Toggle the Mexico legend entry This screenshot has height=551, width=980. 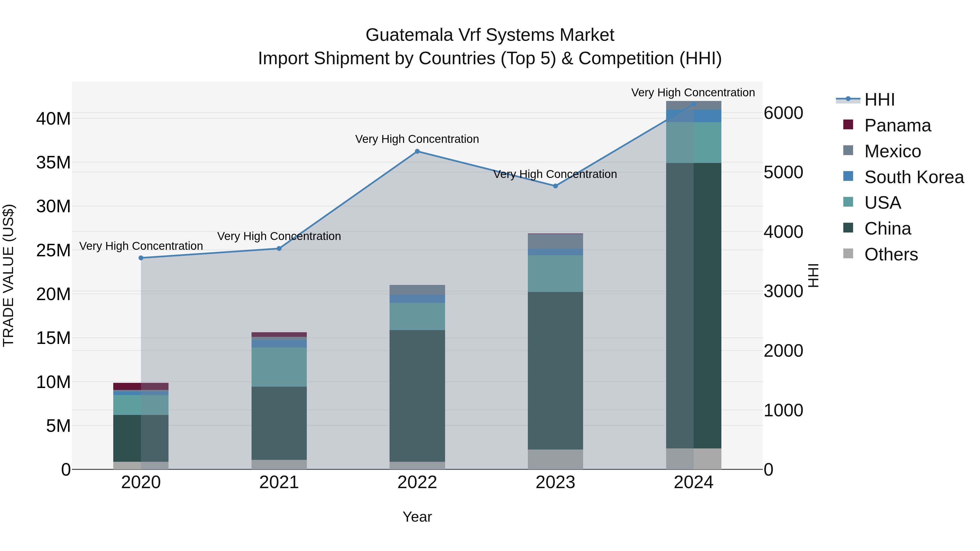882,151
